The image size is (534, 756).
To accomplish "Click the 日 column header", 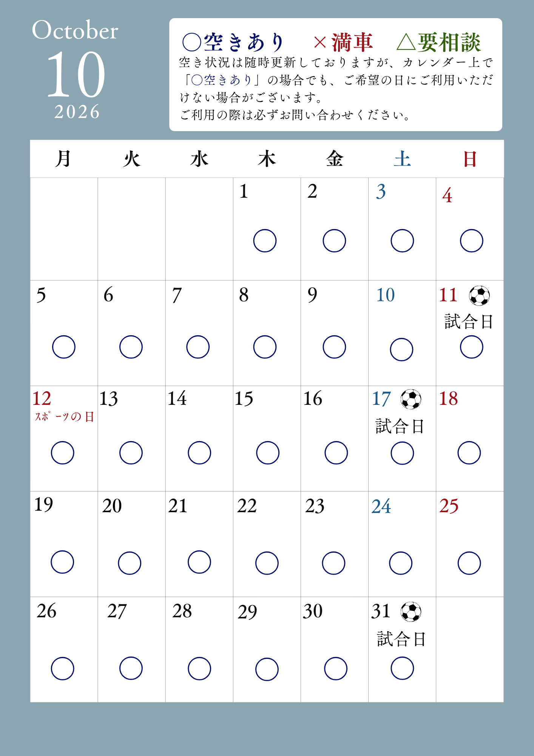I will click(470, 159).
